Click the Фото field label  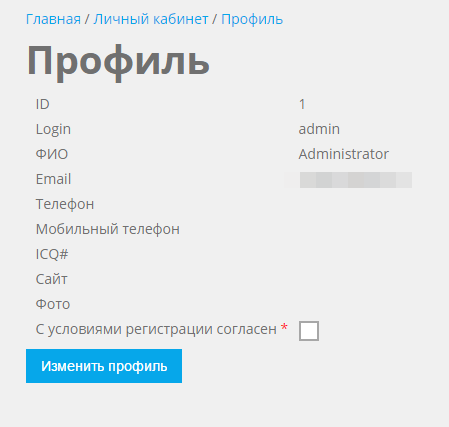[x=53, y=304]
